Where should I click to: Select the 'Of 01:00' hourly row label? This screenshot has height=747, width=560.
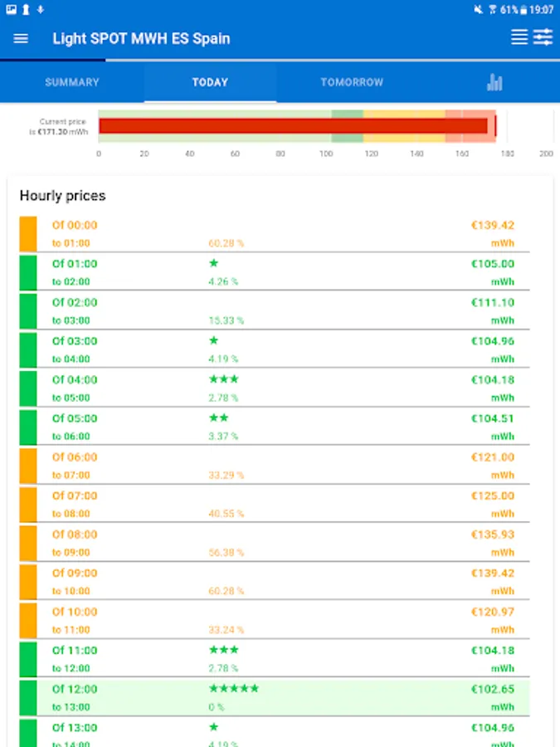point(75,264)
